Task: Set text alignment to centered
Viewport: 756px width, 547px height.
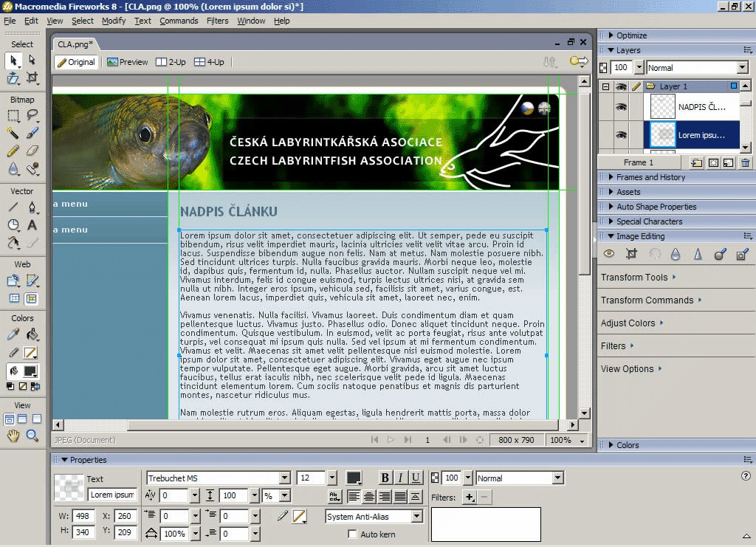Action: 369,496
